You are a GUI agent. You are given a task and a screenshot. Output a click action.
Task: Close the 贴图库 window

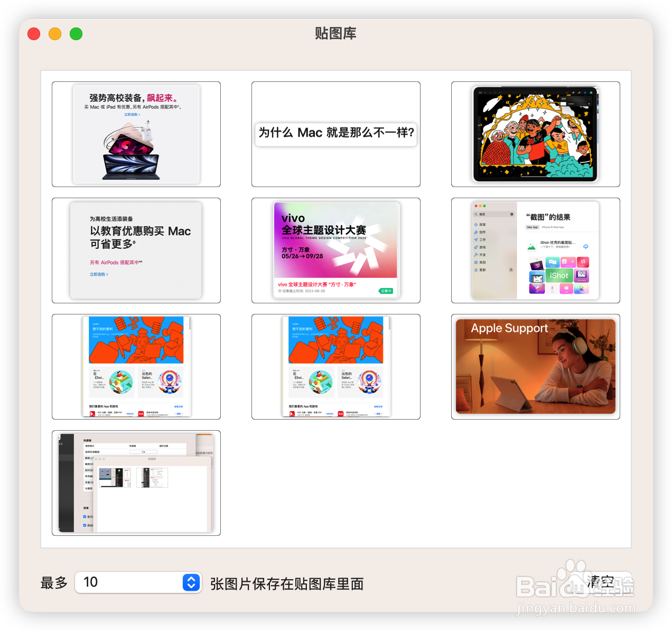(x=34, y=34)
